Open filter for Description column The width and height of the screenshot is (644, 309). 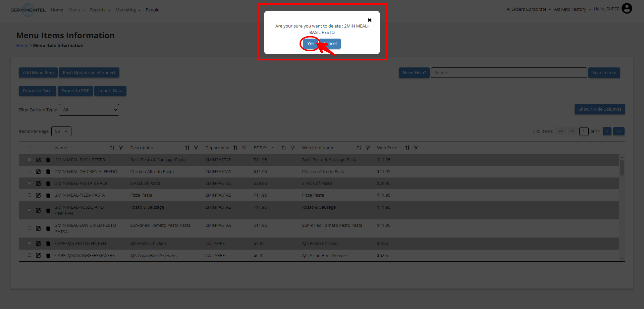tap(196, 148)
